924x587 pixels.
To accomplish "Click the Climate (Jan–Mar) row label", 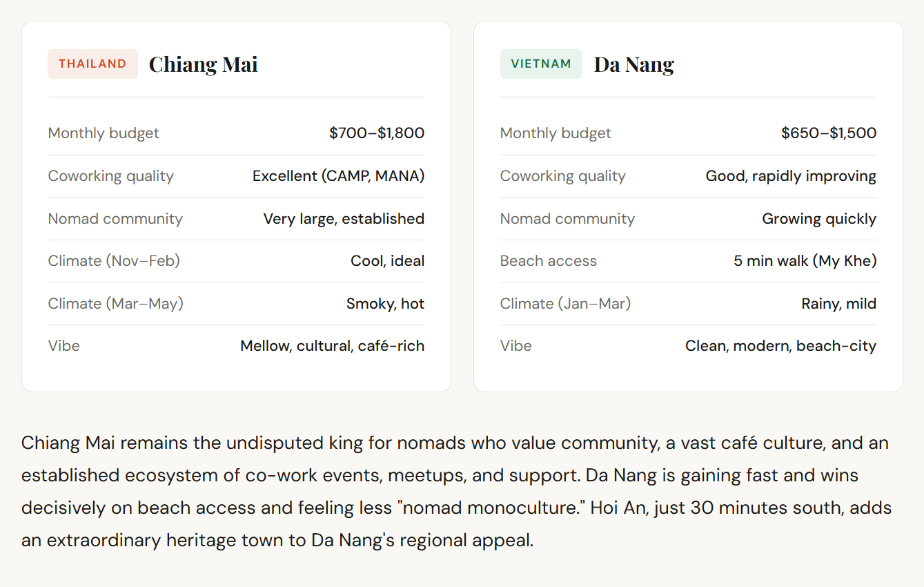I will 565,304.
